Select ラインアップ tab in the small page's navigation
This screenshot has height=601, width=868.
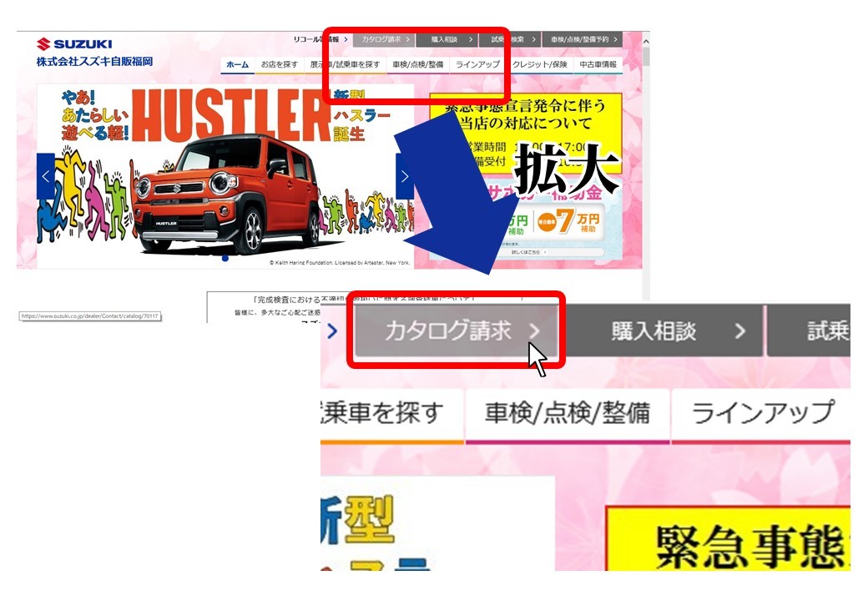[477, 65]
